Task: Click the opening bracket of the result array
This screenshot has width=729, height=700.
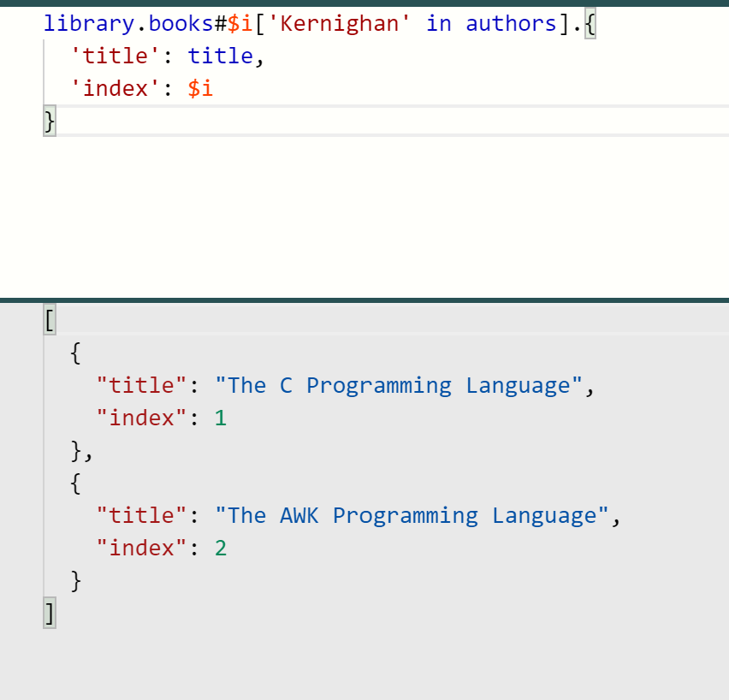Action: [x=50, y=320]
